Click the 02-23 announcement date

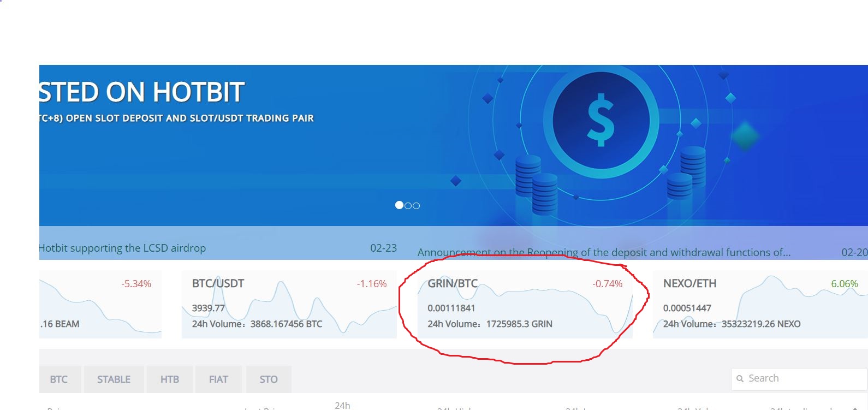383,248
